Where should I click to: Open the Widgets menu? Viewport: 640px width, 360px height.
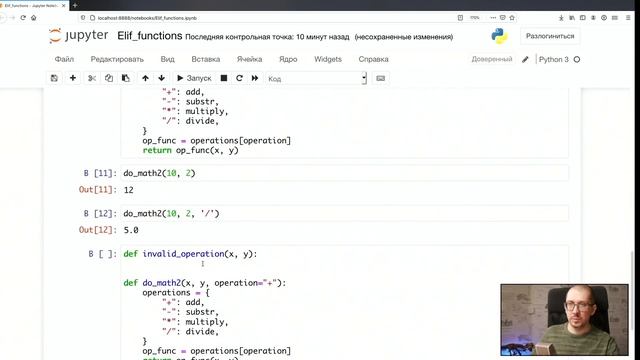click(328, 59)
